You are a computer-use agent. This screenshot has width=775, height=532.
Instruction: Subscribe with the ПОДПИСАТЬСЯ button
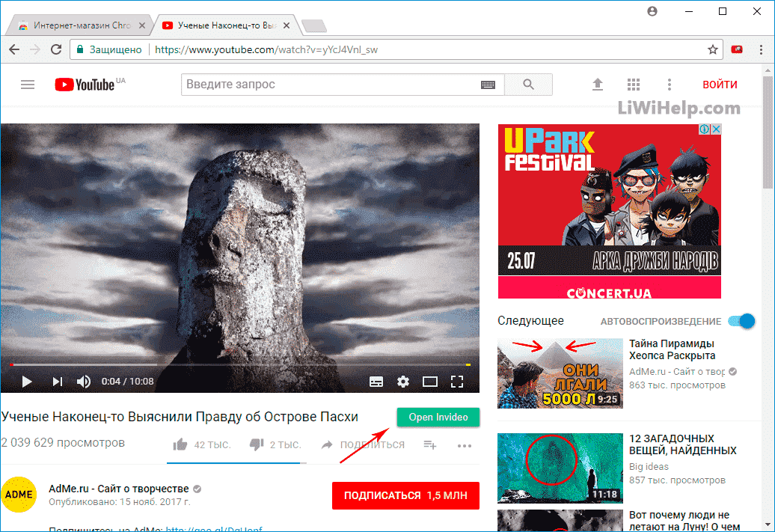pyautogui.click(x=405, y=495)
